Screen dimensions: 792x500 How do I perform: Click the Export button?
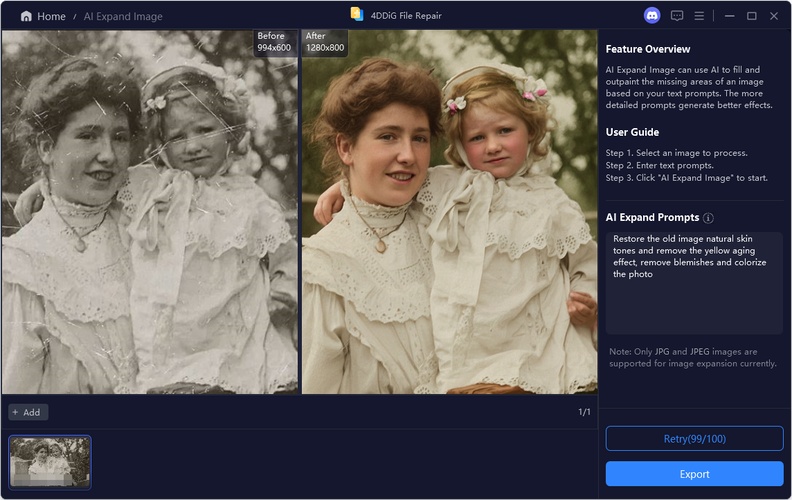[x=695, y=474]
